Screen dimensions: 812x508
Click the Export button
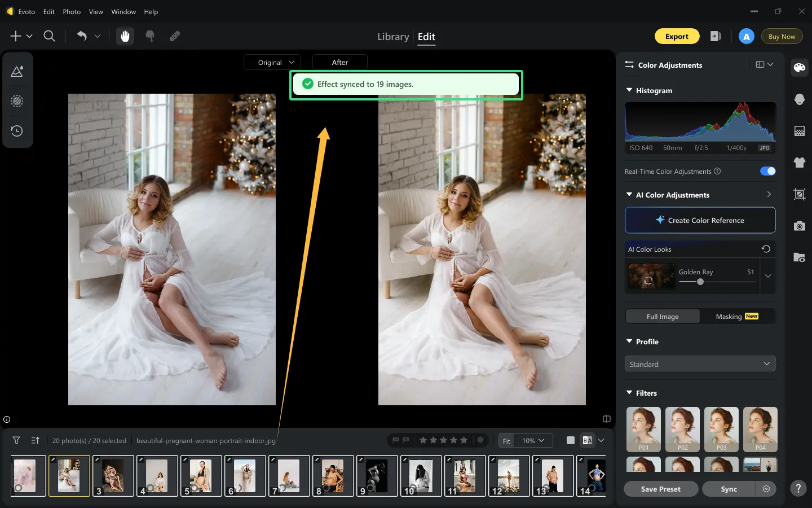tap(677, 36)
